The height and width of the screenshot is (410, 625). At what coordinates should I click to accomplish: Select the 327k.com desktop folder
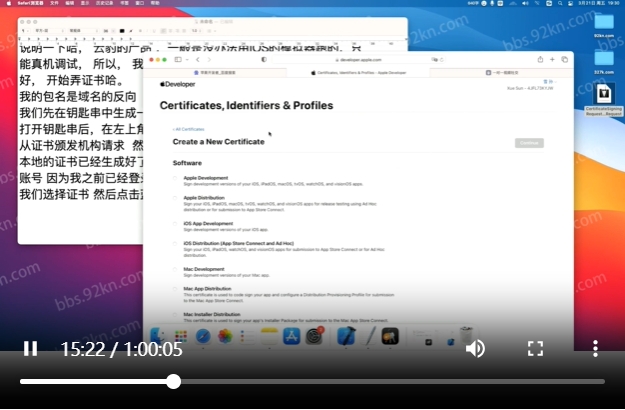coord(604,63)
